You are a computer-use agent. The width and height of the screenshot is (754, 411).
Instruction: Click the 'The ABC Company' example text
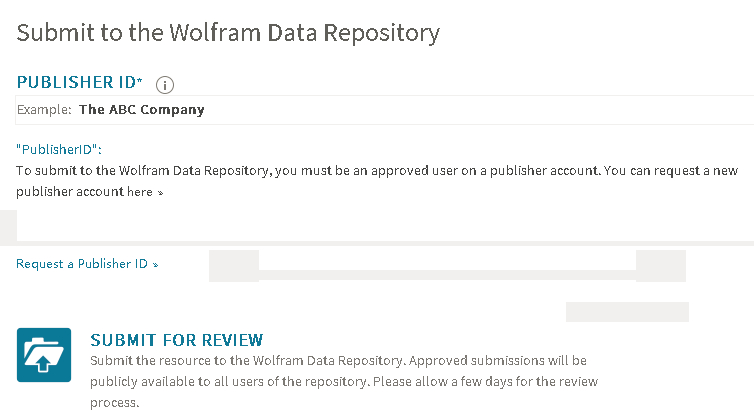[141, 110]
